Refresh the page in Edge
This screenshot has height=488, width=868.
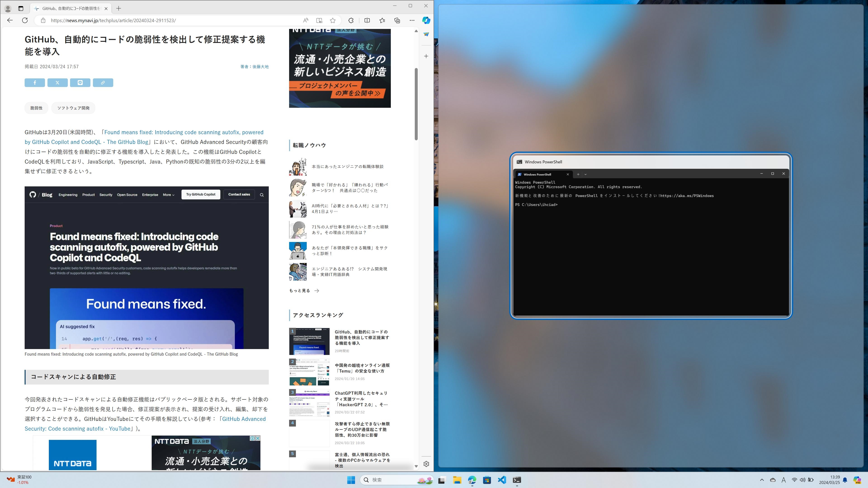click(x=25, y=20)
